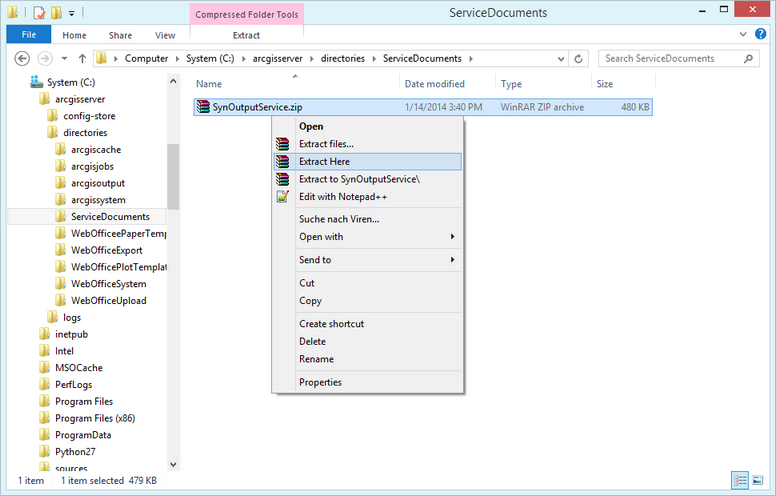This screenshot has width=776, height=496.
Task: Open Customize Quick Access Toolbar dropdown
Action: coord(72,13)
